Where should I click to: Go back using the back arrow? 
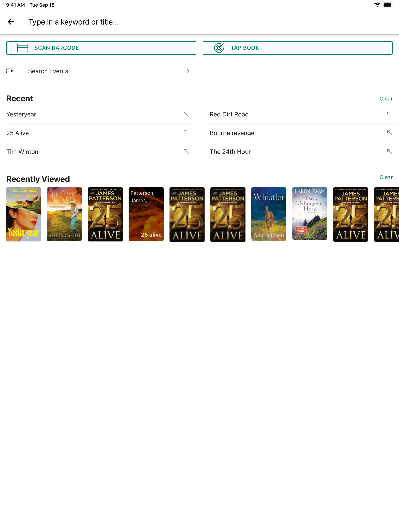(x=11, y=22)
